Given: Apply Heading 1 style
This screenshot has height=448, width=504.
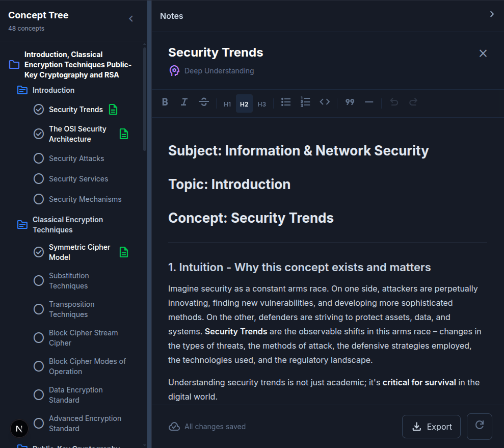Looking at the screenshot, I should click(x=227, y=103).
